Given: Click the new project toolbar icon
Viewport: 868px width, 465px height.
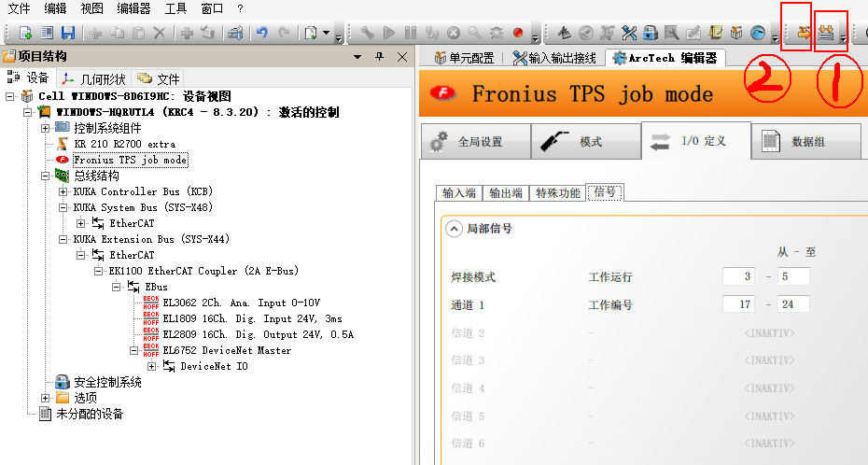Looking at the screenshot, I should point(25,34).
